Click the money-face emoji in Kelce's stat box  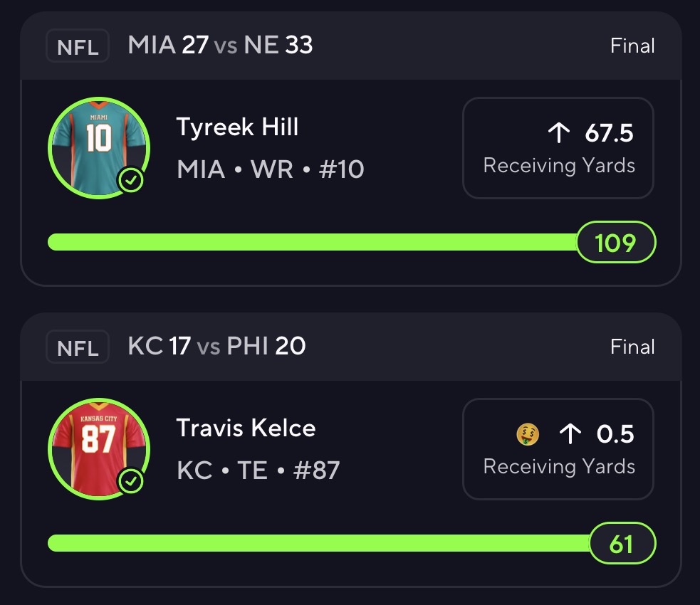(528, 434)
